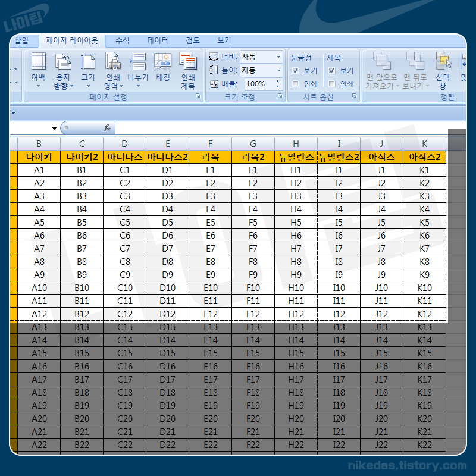The image size is (476, 476).
Task: Select the 페이지 레이아웃 tab
Action: point(72,40)
